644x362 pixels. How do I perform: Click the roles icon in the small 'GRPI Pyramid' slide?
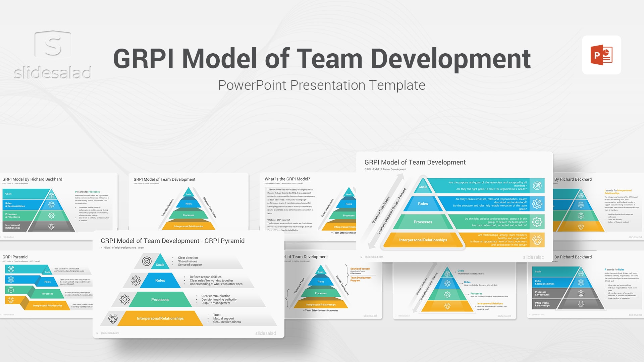point(11,280)
